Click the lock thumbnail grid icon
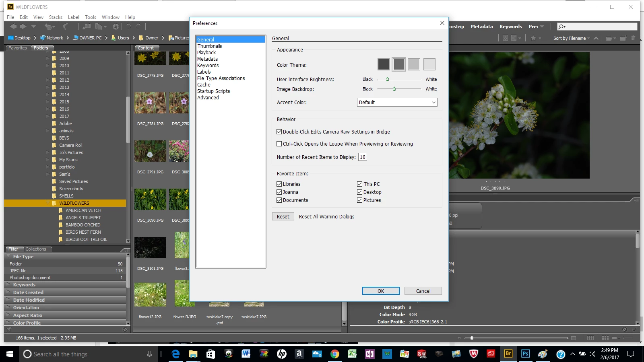644x362 pixels. pyautogui.click(x=590, y=338)
